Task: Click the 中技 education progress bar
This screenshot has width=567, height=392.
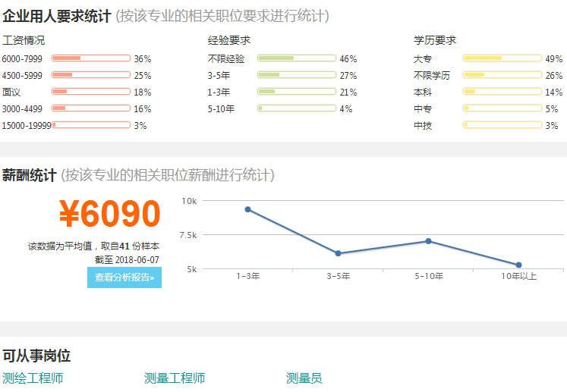Action: (502, 124)
